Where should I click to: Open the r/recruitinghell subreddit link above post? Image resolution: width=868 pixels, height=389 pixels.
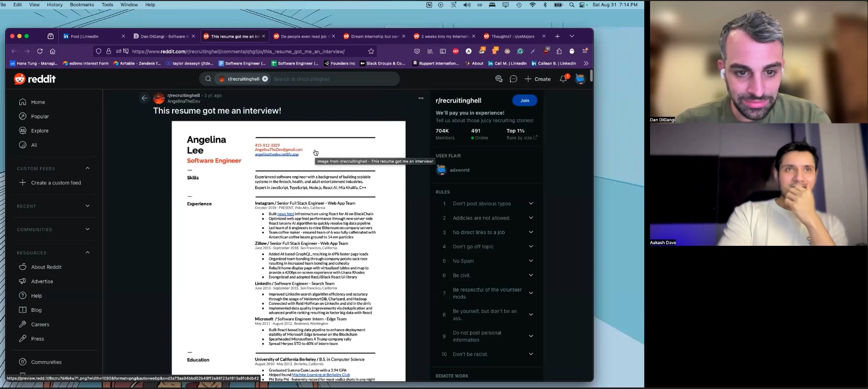point(183,95)
